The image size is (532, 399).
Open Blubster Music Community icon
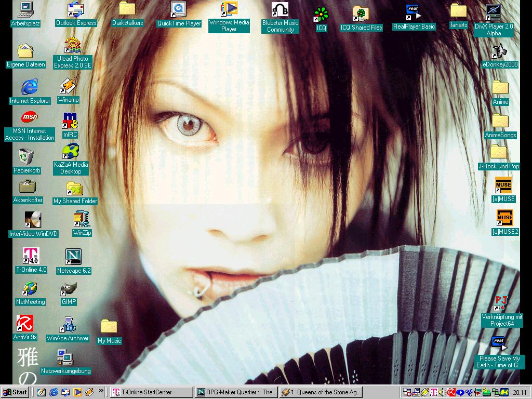[x=280, y=17]
